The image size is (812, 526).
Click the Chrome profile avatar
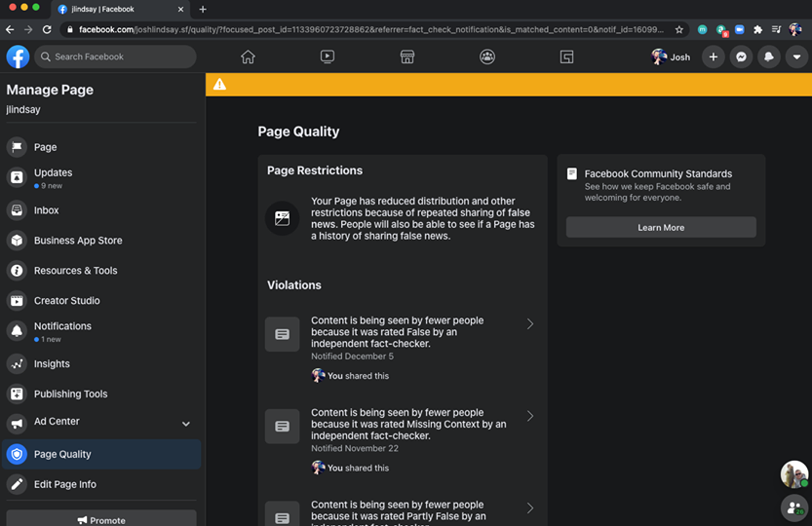coord(794,29)
